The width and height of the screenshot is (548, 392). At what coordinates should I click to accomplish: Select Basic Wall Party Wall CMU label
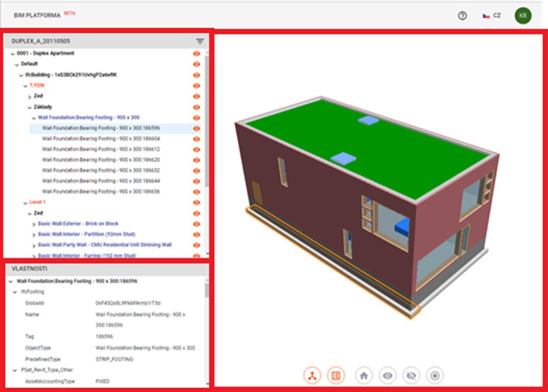coord(104,244)
